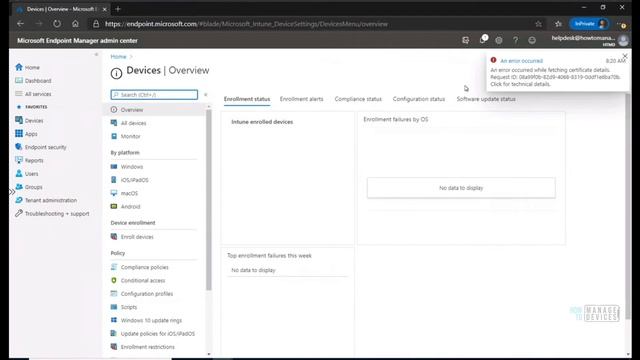Image resolution: width=640 pixels, height=360 pixels.
Task: Click browser back arrow
Action: [20, 24]
